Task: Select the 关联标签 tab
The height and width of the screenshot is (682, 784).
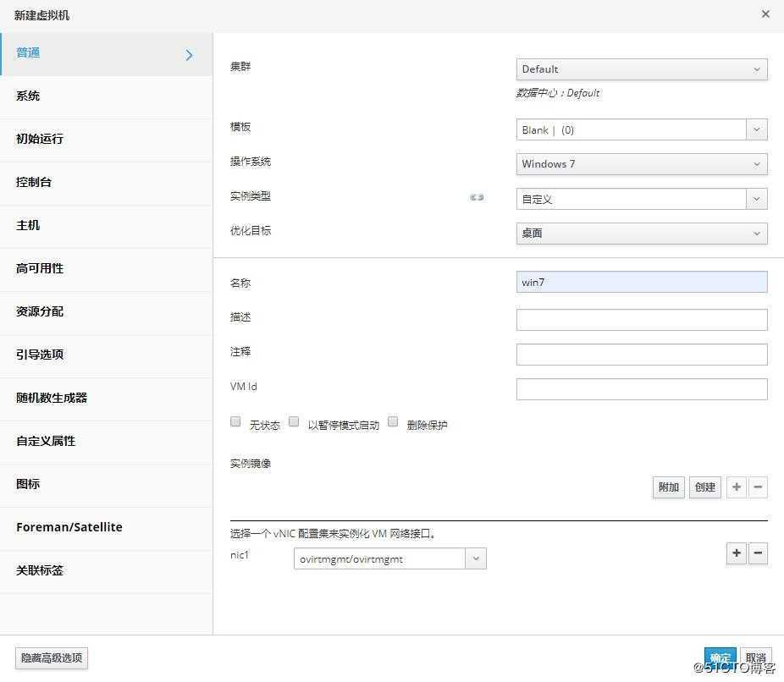Action: 106,571
